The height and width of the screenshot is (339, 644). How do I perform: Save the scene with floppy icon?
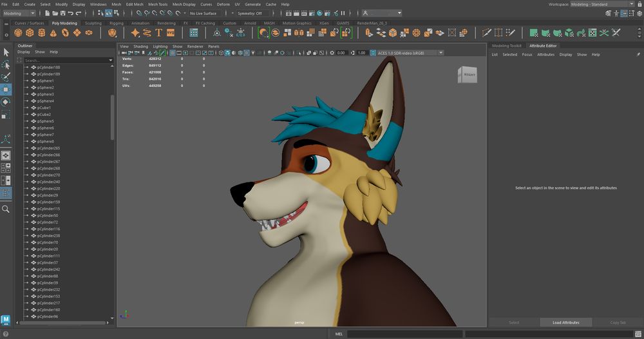point(62,13)
